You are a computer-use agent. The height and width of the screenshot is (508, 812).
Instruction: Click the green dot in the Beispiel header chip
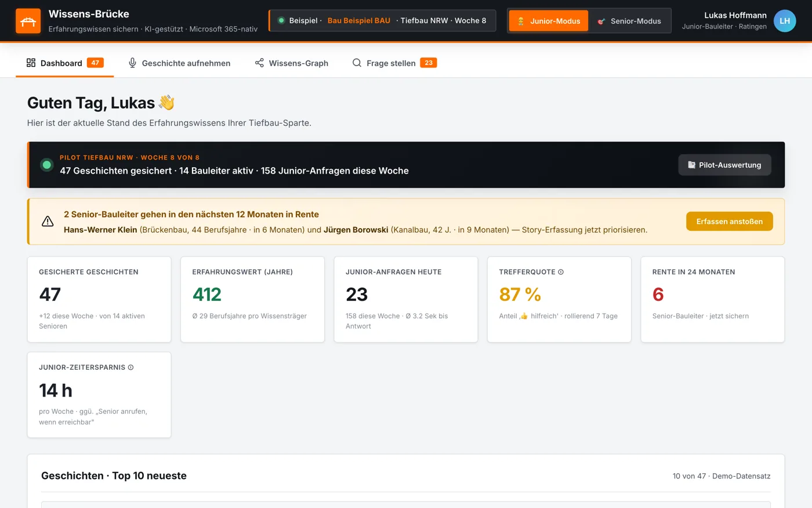coord(281,20)
